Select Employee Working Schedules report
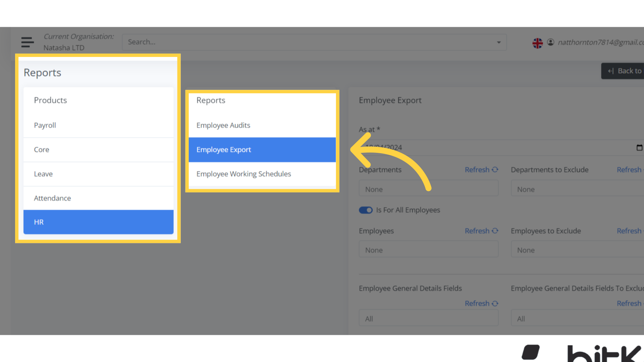Screen dimensions: 644x362 click(x=262, y=174)
